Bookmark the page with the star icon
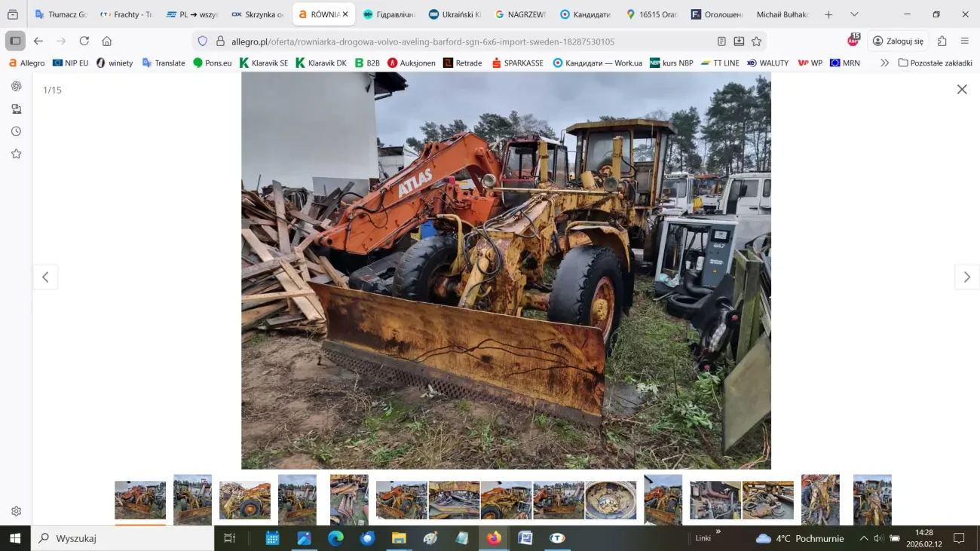980x551 pixels. pyautogui.click(x=757, y=41)
